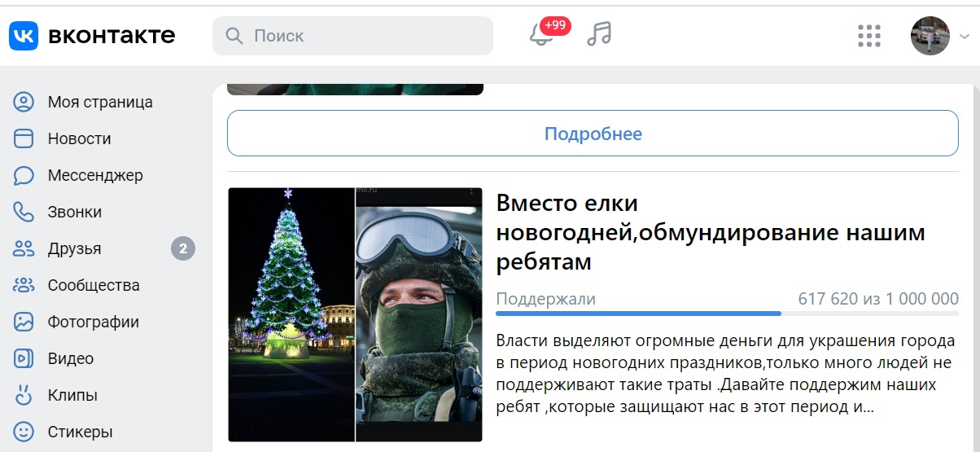Image resolution: width=980 pixels, height=452 pixels.
Task: Click the VK logo icon
Action: [24, 36]
